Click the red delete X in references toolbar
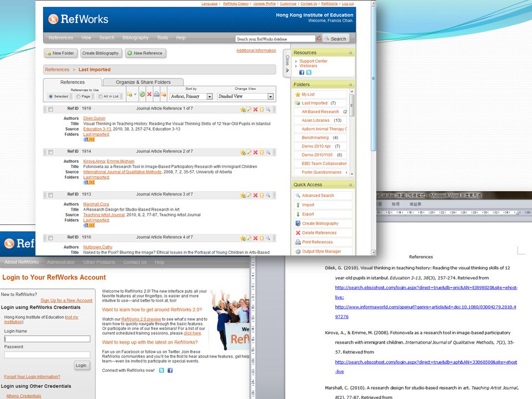Image resolution: width=532 pixels, height=399 pixels. pyautogui.click(x=149, y=95)
